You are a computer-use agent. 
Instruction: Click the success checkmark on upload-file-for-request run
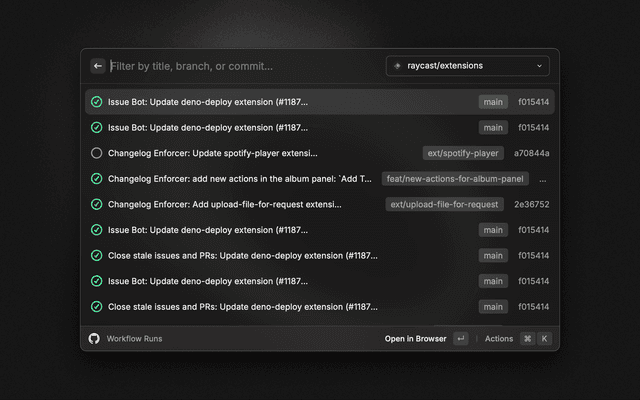(x=96, y=204)
